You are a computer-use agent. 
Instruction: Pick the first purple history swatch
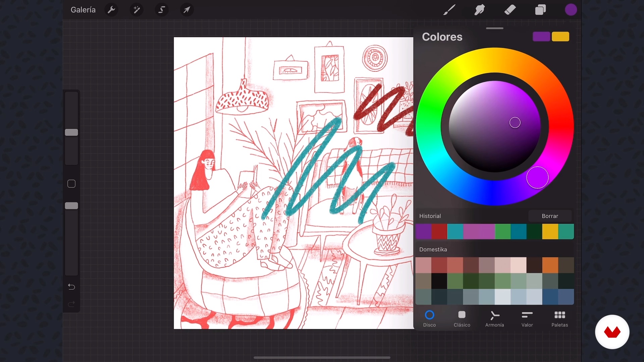[x=423, y=232]
